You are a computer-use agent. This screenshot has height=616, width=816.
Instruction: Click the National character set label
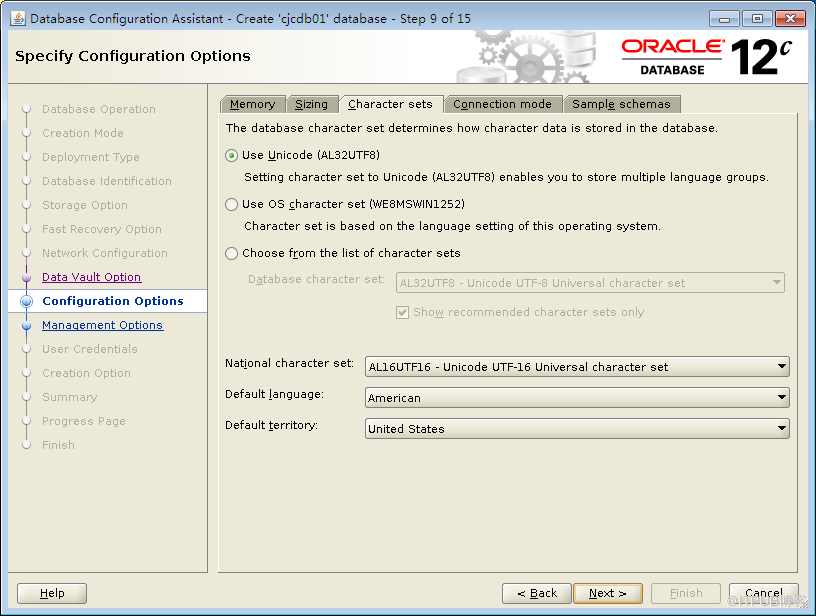289,363
